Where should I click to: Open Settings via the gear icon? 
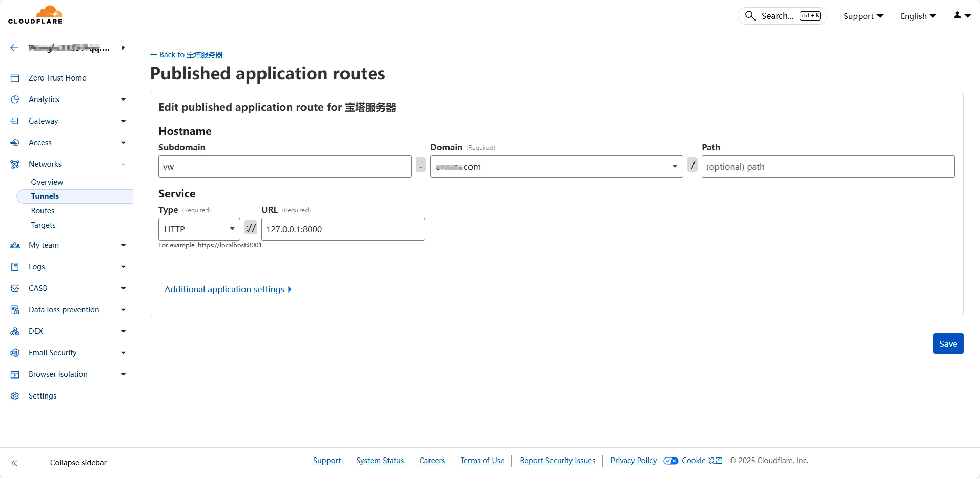15,396
